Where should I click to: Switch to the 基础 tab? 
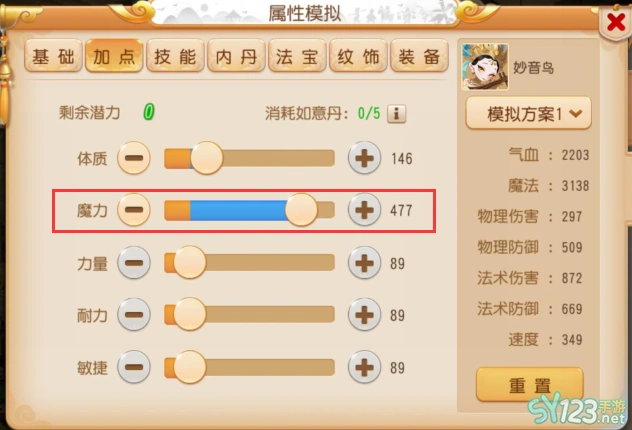click(54, 56)
